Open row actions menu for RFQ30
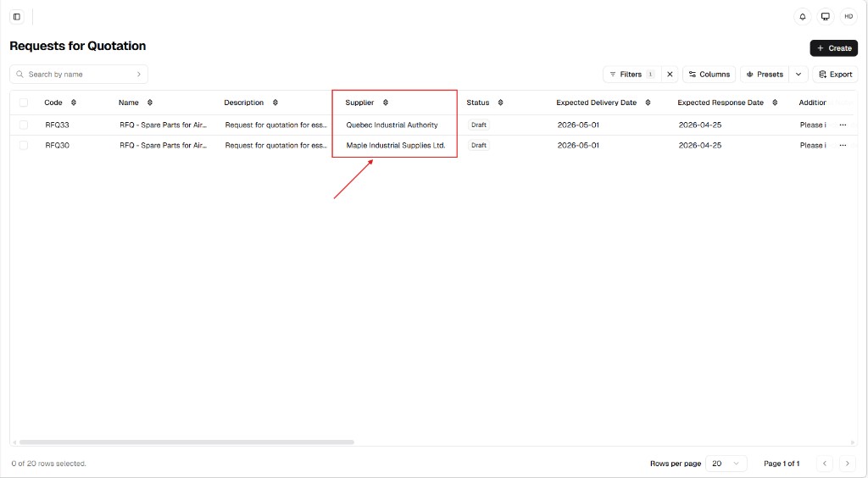This screenshot has height=478, width=868. pyautogui.click(x=843, y=146)
